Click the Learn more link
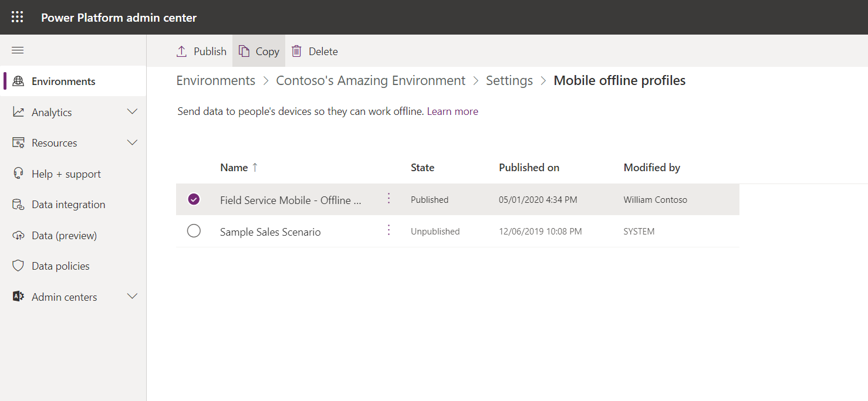868x401 pixels. [x=452, y=111]
